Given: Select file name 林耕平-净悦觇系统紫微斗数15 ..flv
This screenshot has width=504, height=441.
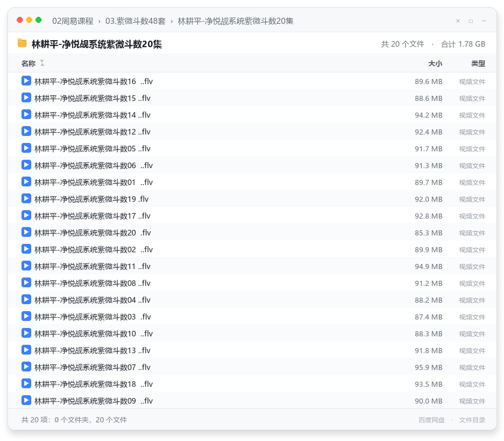Looking at the screenshot, I should 92,99.
